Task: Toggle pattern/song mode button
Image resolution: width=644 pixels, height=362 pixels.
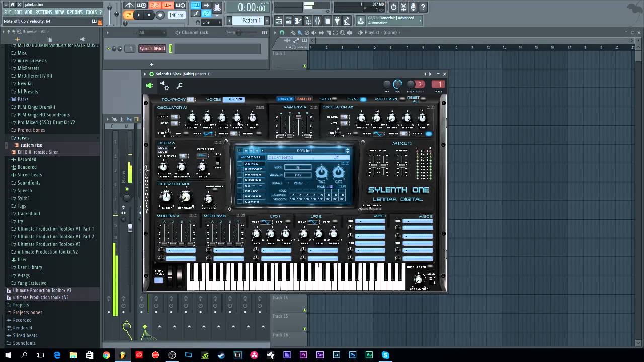Action: [128, 15]
